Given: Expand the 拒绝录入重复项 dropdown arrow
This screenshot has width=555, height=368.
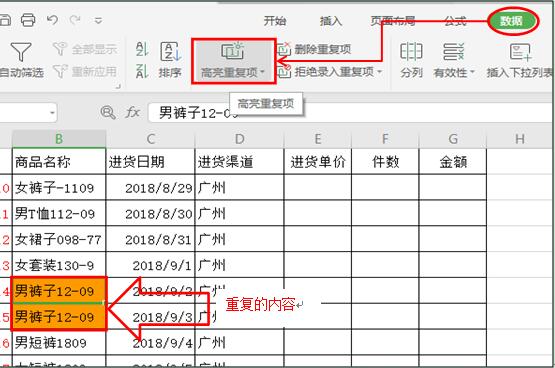Looking at the screenshot, I should coord(379,72).
